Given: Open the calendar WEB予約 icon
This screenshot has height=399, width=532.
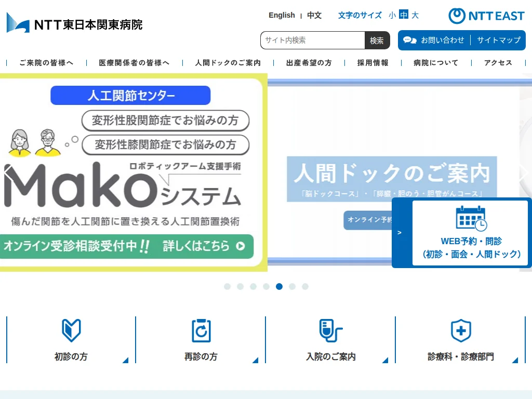Looking at the screenshot, I should (x=471, y=218).
